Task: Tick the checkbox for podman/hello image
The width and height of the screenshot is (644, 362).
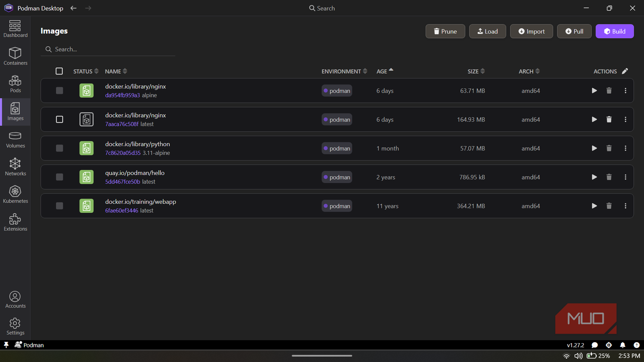Action: 59,177
